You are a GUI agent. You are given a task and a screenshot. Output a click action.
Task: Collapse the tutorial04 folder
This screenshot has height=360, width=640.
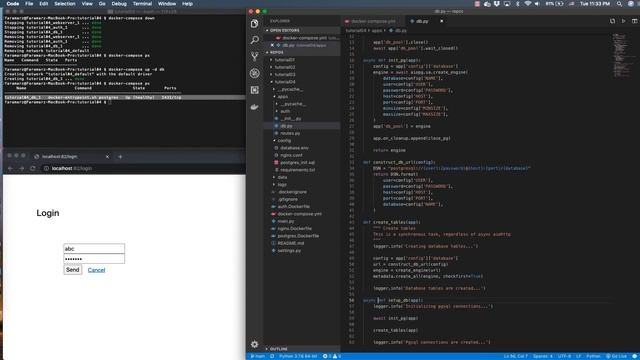(284, 82)
